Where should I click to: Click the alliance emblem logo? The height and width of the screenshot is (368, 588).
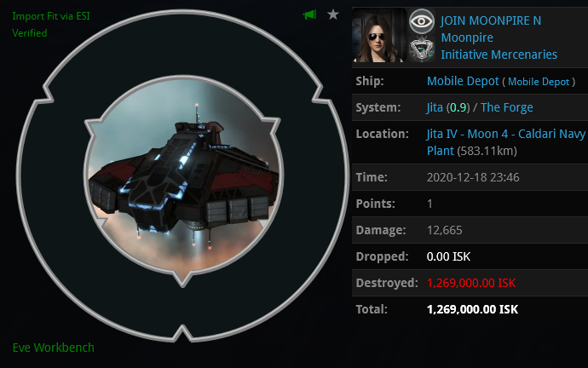422,49
